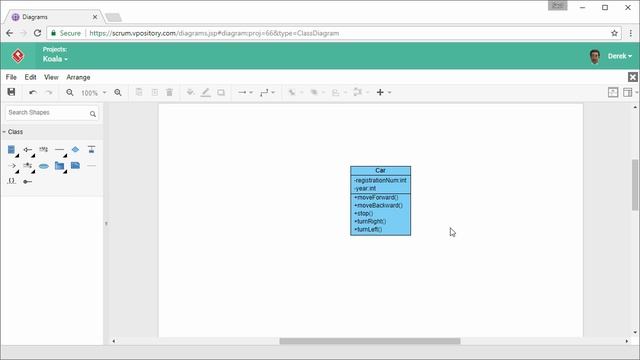Select the +moveForward() operation
Image resolution: width=640 pixels, height=360 pixels.
pyautogui.click(x=376, y=198)
